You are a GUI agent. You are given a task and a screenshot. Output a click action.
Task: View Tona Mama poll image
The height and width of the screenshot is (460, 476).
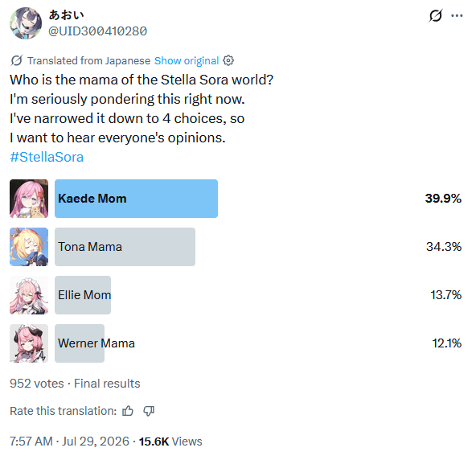[29, 247]
